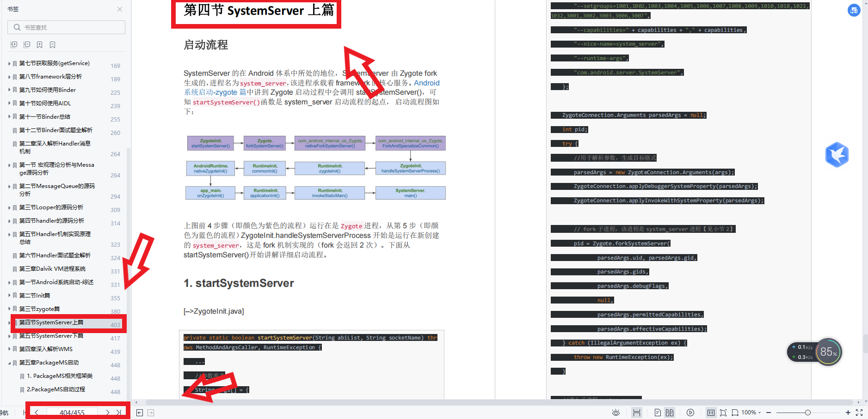Open bookmark 第四章深入解析WMS
Viewport: 868px width, 419px height.
(x=46, y=349)
